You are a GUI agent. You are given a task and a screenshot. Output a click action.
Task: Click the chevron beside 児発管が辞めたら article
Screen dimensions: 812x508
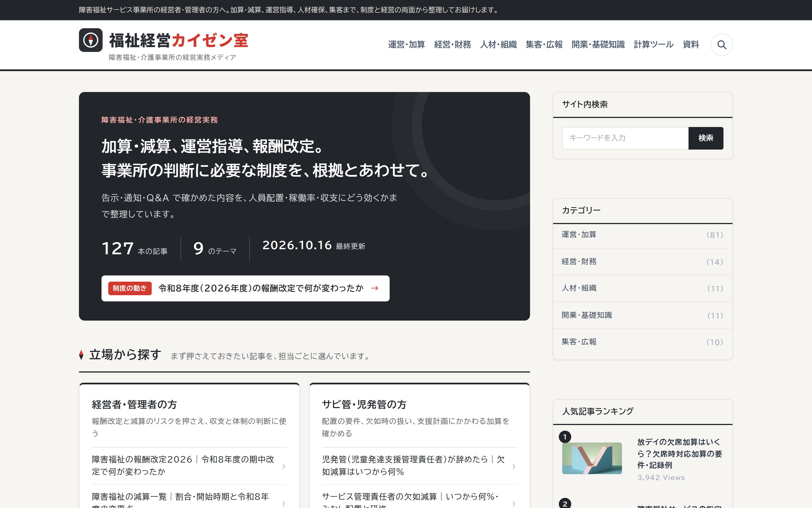pos(514,466)
